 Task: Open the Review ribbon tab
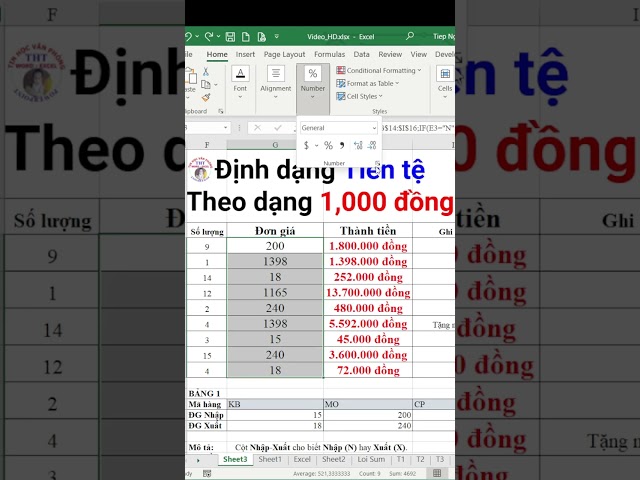(x=390, y=54)
